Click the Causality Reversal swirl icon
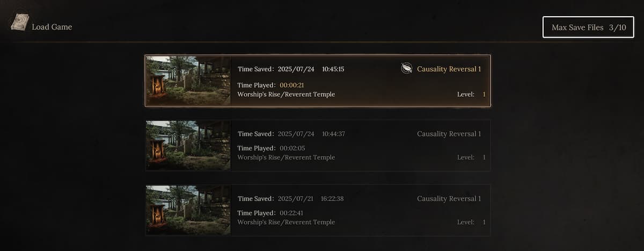Viewport: 644px width, 251px height. pos(407,69)
